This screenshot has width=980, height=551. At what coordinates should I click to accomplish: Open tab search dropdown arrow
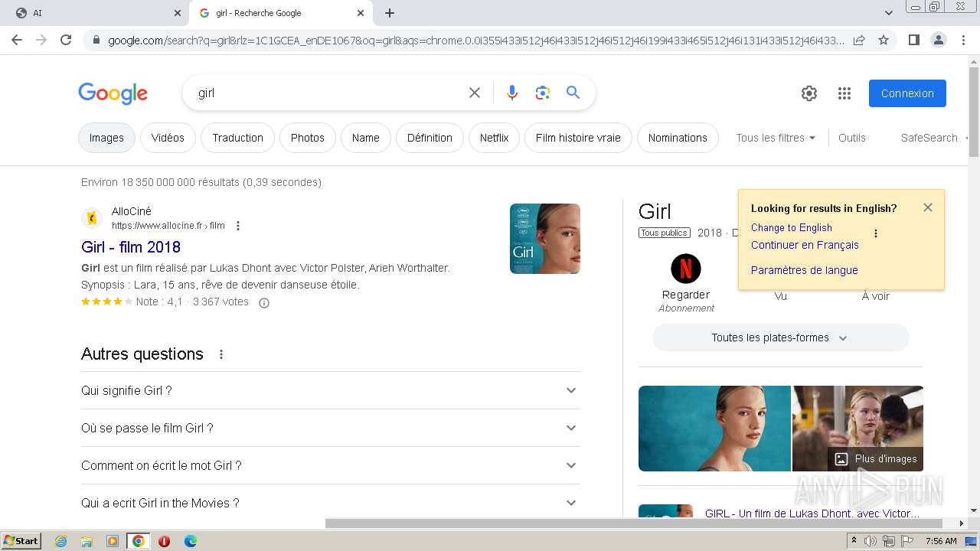(889, 13)
